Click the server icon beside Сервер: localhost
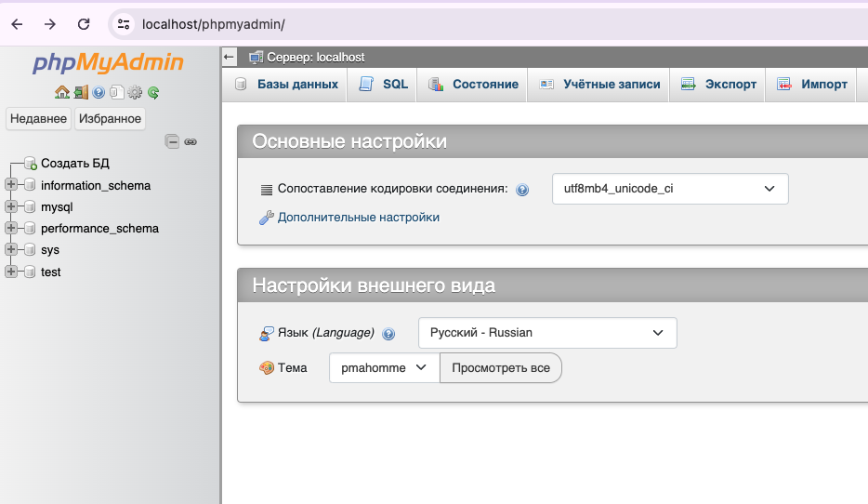This screenshot has height=504, width=868. point(256,57)
